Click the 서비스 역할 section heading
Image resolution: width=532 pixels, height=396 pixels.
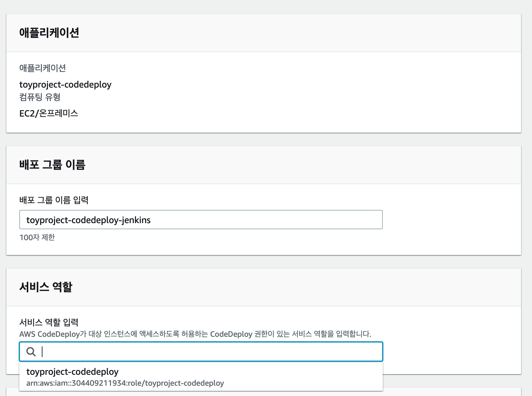[46, 287]
